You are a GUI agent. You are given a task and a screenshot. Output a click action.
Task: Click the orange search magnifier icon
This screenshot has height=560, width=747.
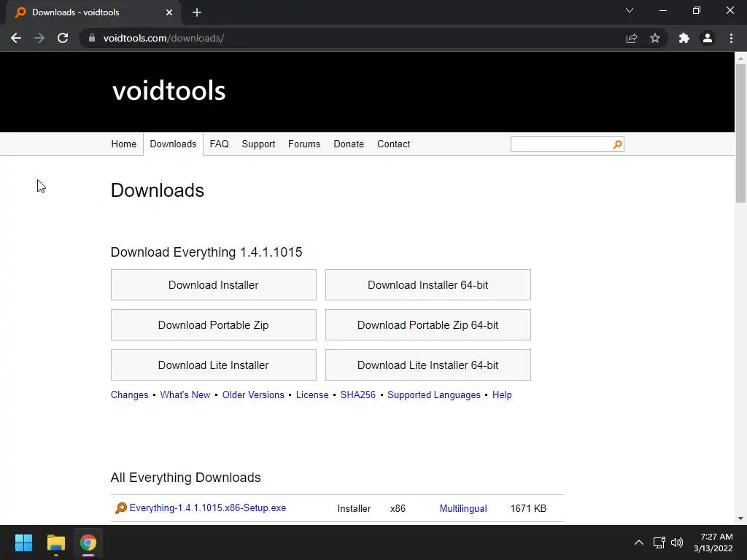[617, 144]
